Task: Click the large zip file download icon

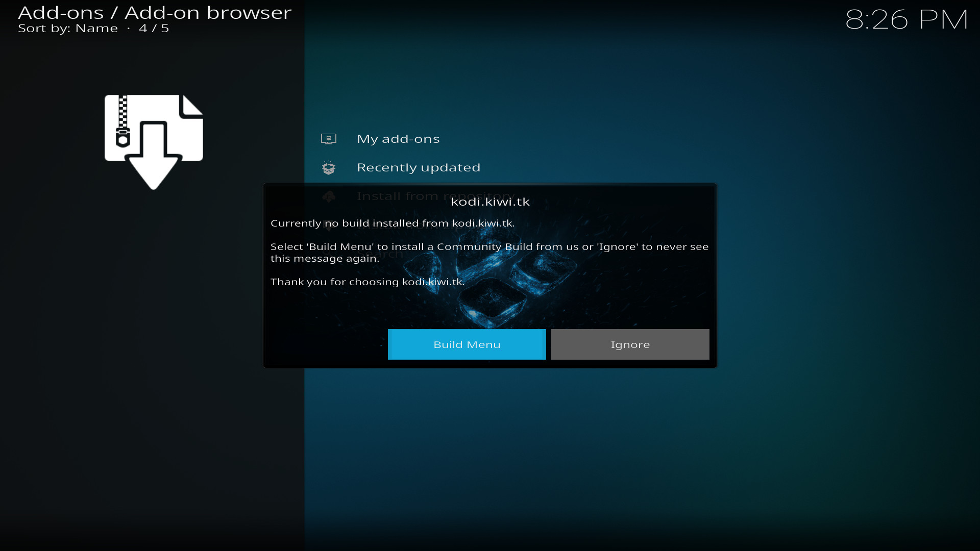Action: [154, 142]
